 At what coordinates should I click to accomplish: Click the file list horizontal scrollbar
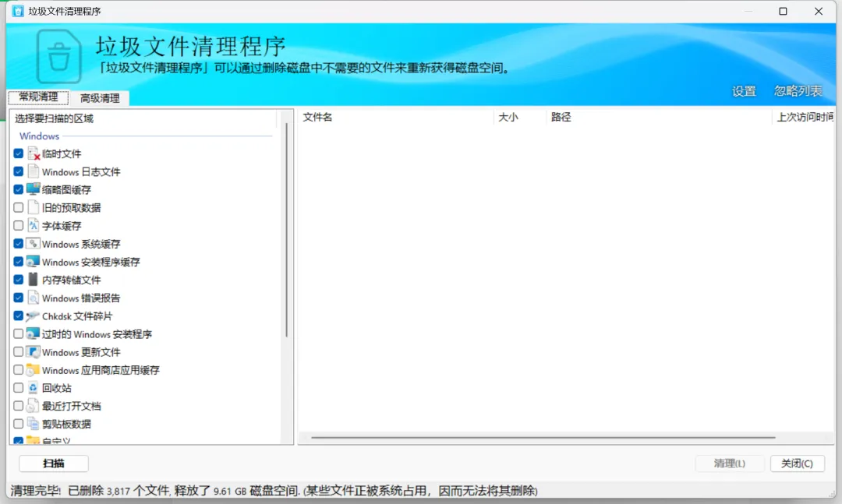pyautogui.click(x=543, y=438)
